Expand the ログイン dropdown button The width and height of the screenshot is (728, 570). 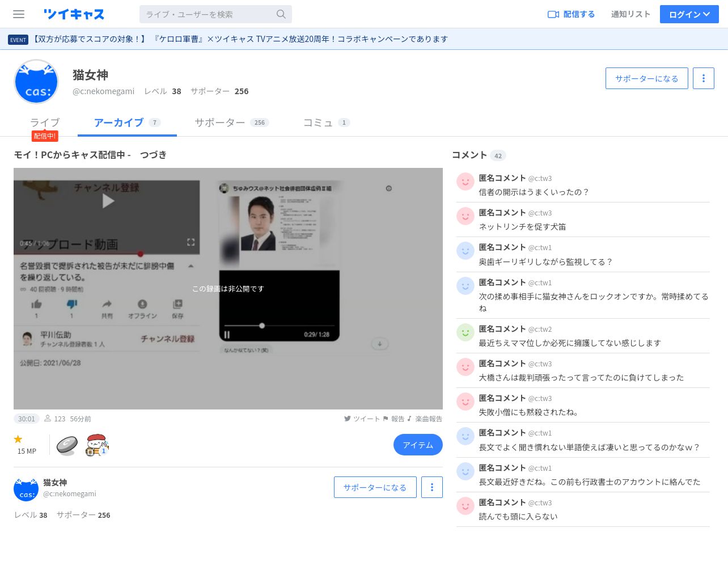[x=689, y=14]
